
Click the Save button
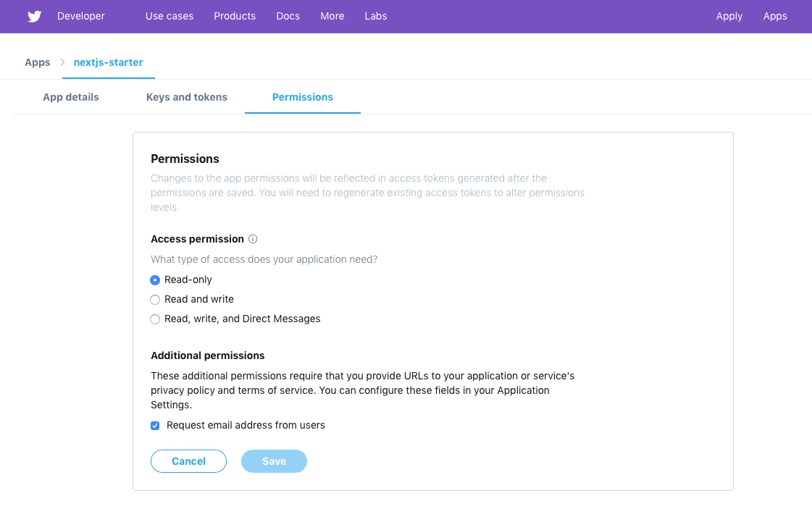274,461
